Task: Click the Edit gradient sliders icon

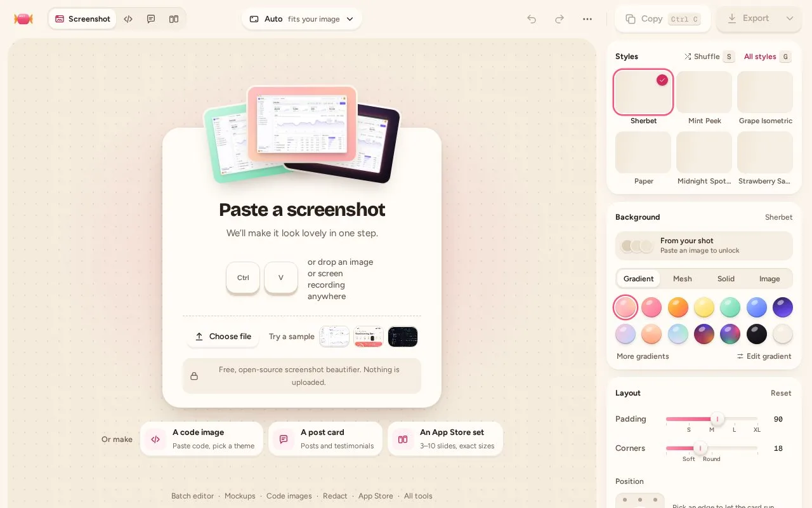Action: [740, 356]
